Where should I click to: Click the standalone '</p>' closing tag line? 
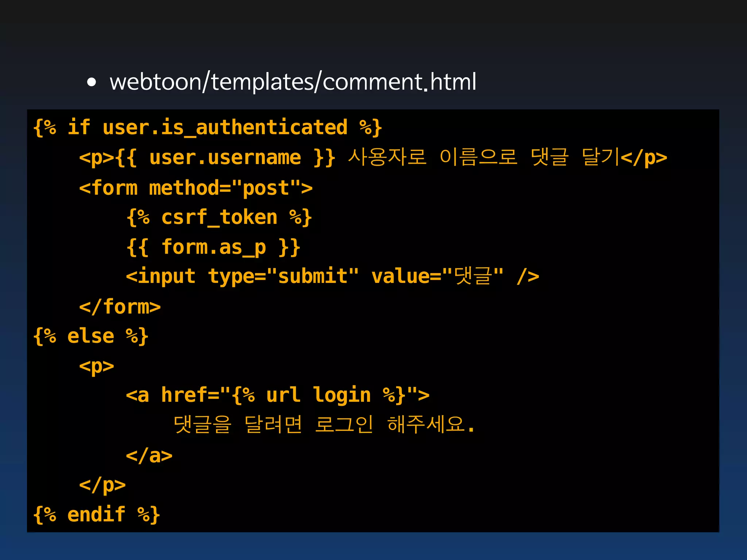pos(102,485)
